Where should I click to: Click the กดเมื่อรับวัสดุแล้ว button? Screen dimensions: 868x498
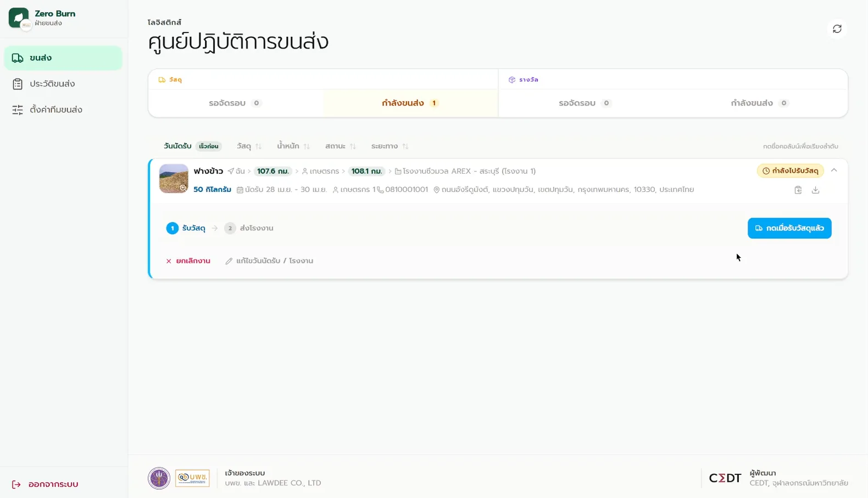pos(789,228)
